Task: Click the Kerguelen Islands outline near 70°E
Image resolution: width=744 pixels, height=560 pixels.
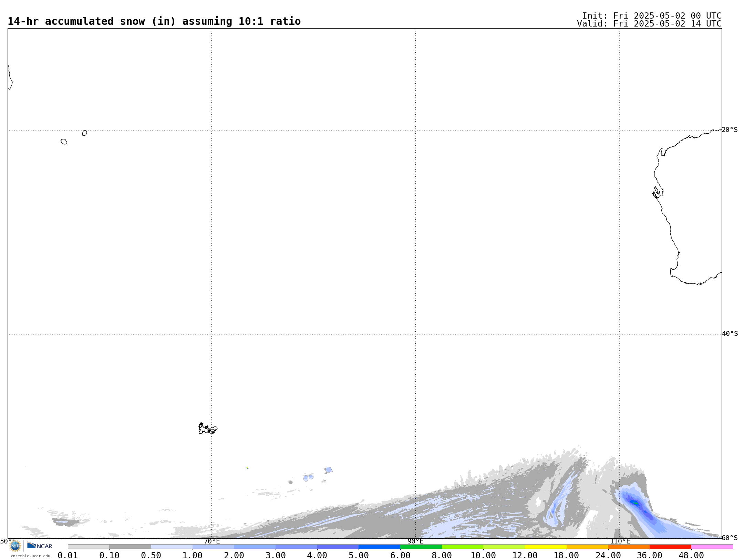Action: click(208, 428)
